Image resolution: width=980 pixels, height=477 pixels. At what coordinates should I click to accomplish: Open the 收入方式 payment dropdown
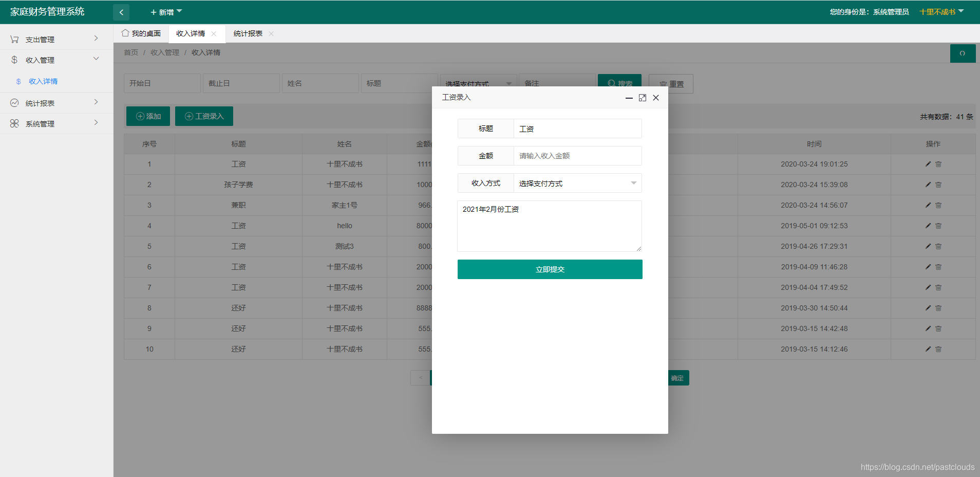tap(578, 183)
